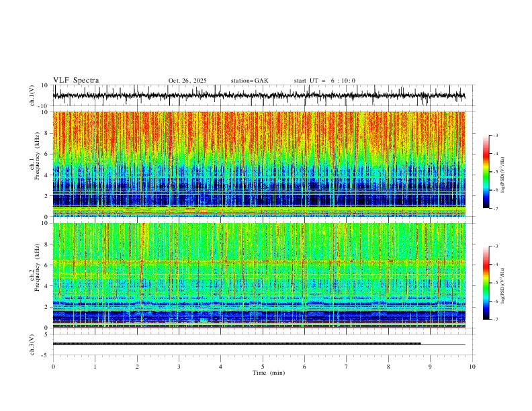
Task: Click the date 'Oct. 26, 2025'
Action: 187,81
